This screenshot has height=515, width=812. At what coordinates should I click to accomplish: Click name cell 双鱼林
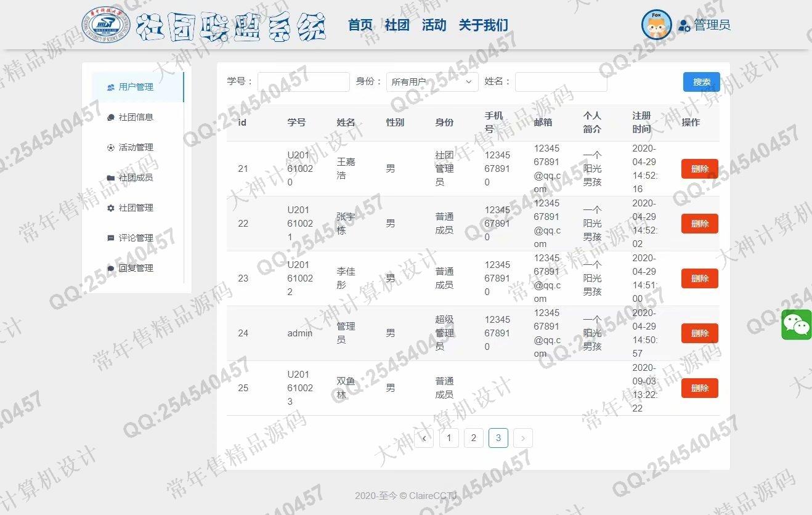(346, 388)
